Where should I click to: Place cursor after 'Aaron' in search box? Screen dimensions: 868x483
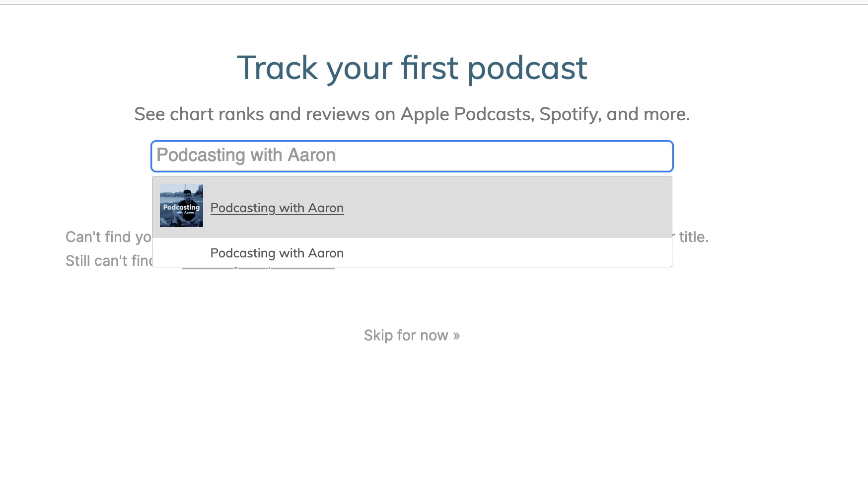point(336,156)
